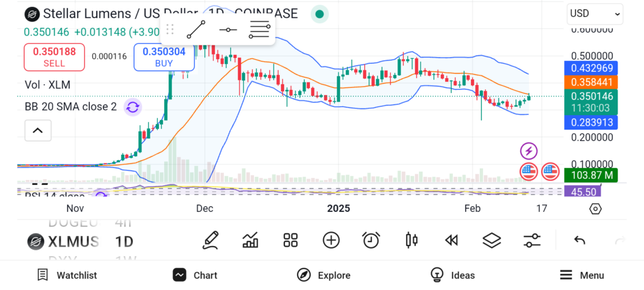Open the object tree layers icon
The width and height of the screenshot is (644, 290).
(491, 240)
